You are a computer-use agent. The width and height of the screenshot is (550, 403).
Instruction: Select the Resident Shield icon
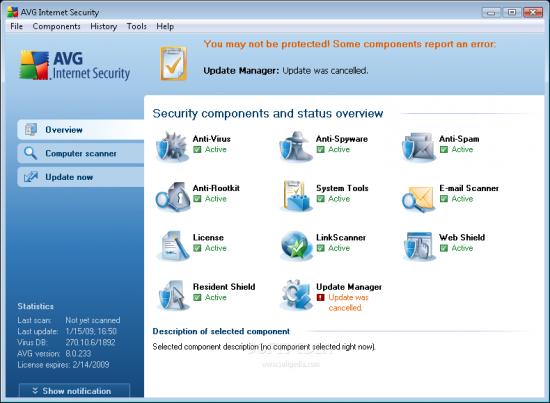(172, 295)
